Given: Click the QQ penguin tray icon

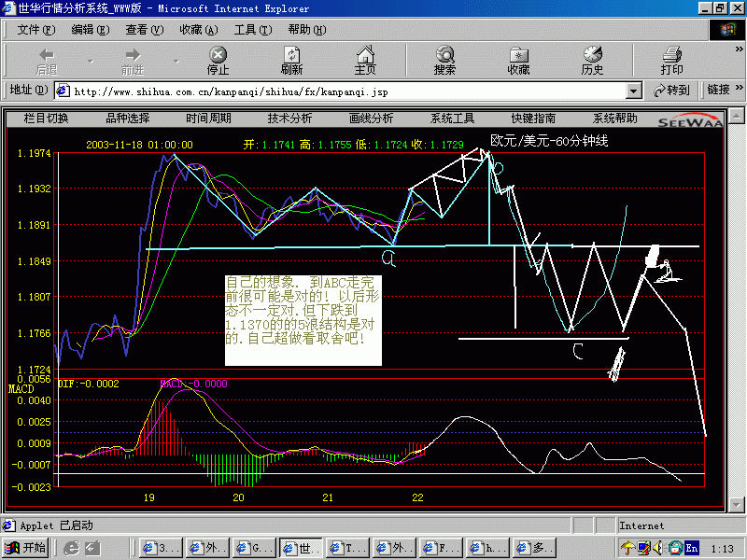Looking at the screenshot, I should (x=674, y=548).
